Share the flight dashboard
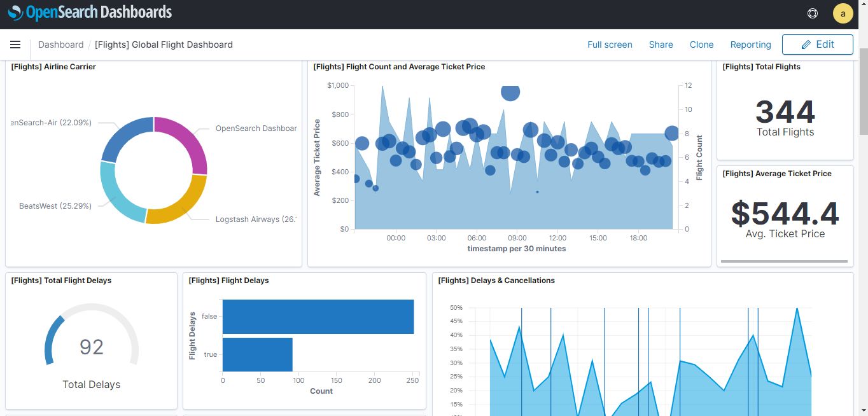Image resolution: width=868 pixels, height=416 pixels. pyautogui.click(x=661, y=45)
